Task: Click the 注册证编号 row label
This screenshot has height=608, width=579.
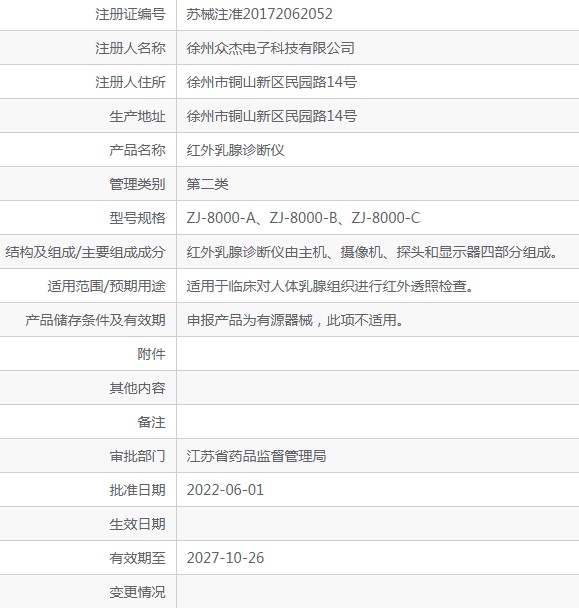Action: coord(130,14)
